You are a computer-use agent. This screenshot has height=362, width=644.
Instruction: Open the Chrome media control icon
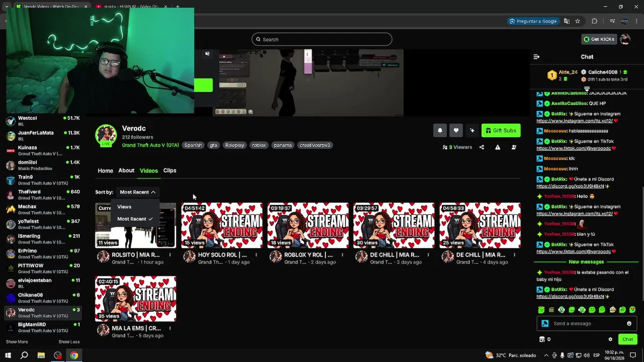612,21
